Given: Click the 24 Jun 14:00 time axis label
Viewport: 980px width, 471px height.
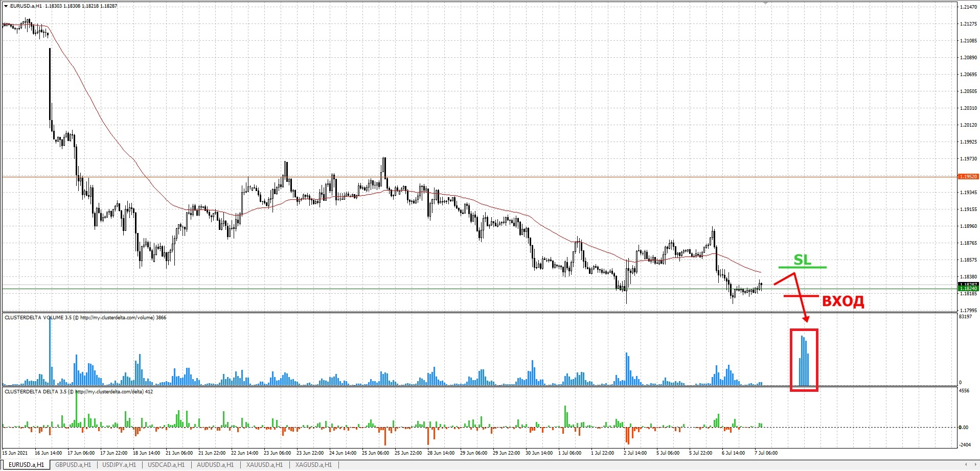Looking at the screenshot, I should pyautogui.click(x=343, y=453).
